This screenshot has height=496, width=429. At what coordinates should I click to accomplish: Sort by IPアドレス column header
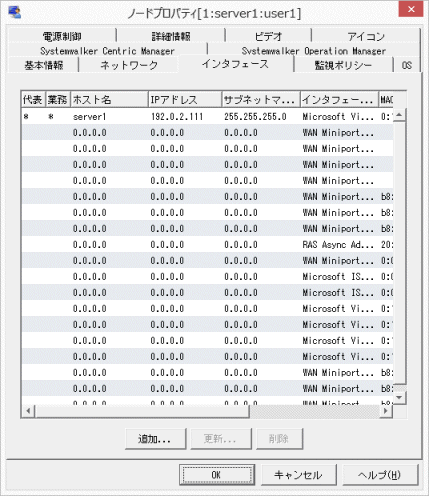point(185,99)
